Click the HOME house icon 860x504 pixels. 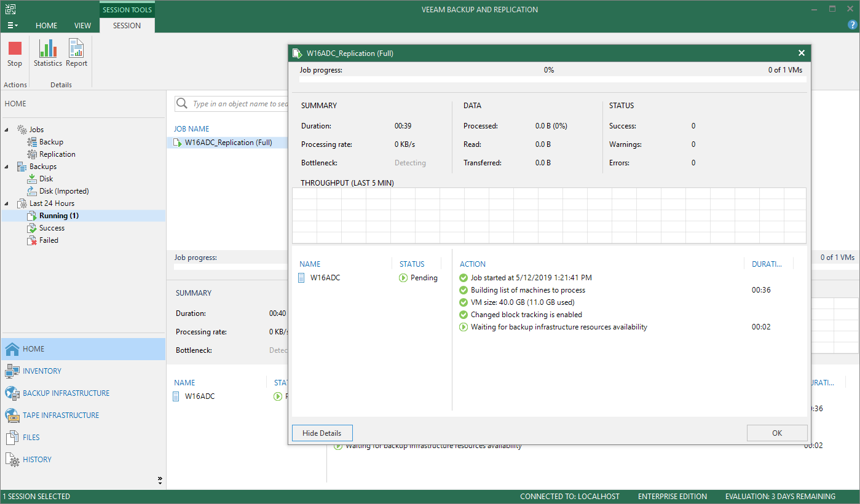(x=12, y=349)
